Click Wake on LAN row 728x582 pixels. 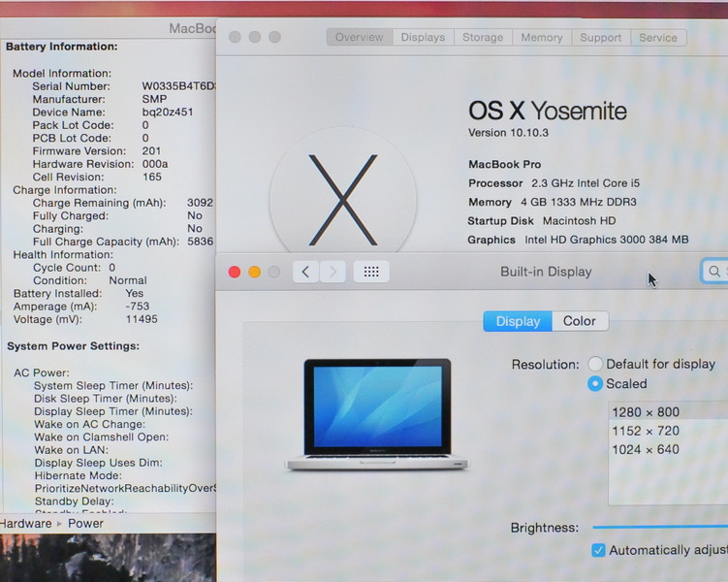tap(71, 450)
